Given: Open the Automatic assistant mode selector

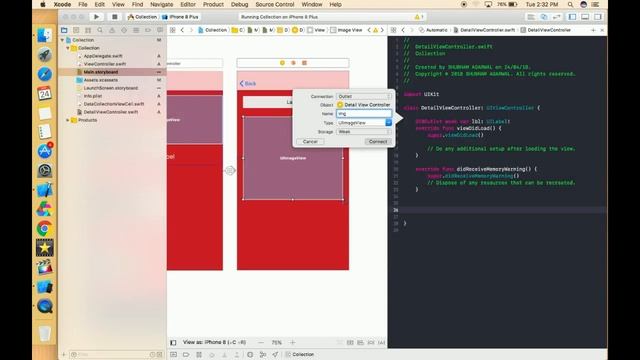Looking at the screenshot, I should [433, 30].
